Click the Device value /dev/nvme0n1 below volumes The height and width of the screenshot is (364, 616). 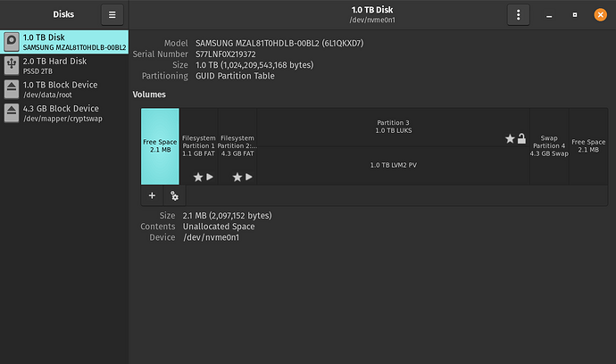coord(211,237)
